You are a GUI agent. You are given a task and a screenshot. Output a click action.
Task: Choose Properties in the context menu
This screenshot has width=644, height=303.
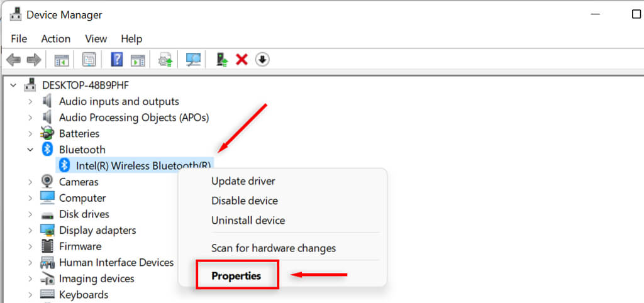click(236, 276)
